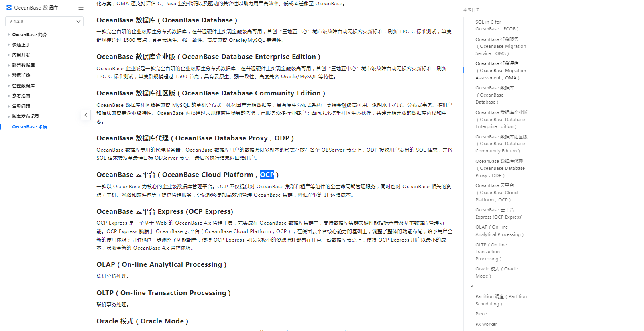
Task: Jump to OLAP On-line Analytical Processing in contents
Action: (499, 231)
